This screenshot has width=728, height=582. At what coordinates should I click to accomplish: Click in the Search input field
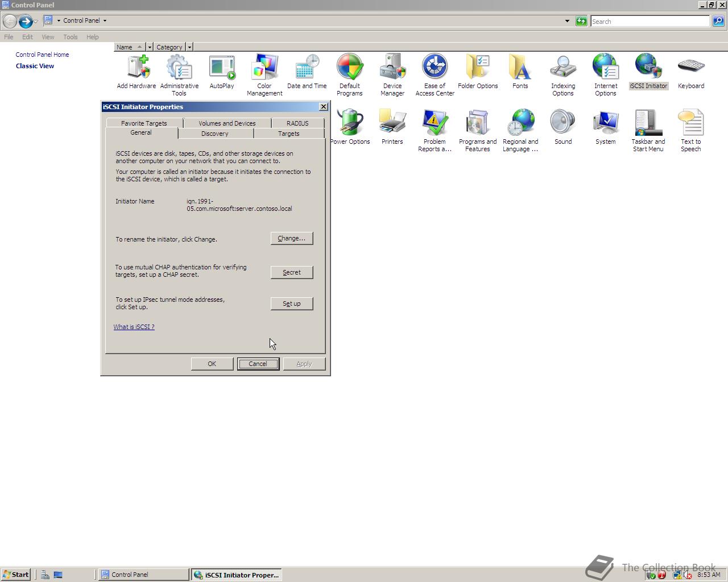click(x=650, y=21)
